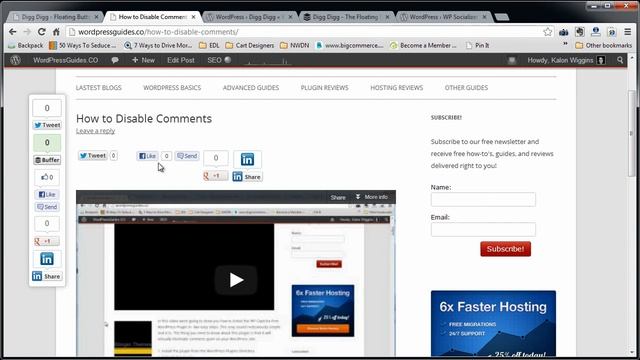
Task: Open the browser home page icon
Action: click(56, 32)
